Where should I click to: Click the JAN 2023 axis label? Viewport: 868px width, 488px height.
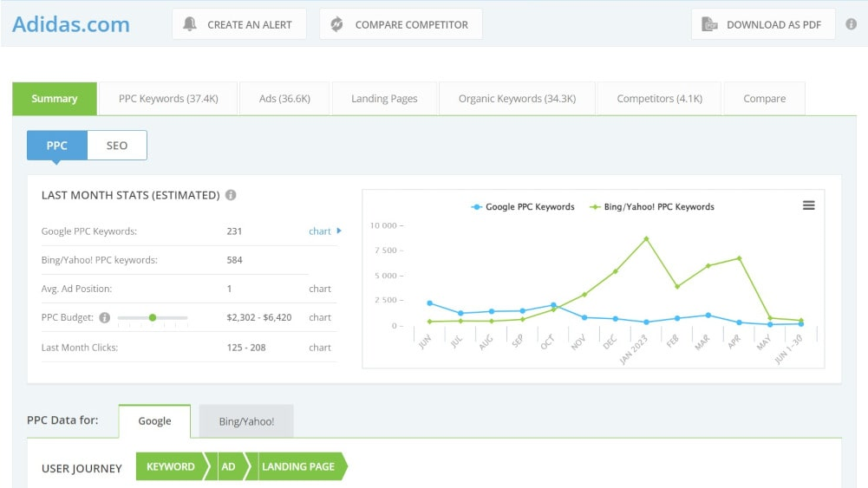[633, 349]
